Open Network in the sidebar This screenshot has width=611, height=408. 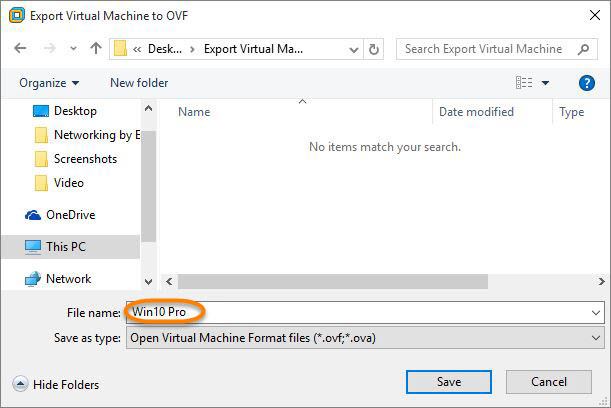click(x=68, y=279)
